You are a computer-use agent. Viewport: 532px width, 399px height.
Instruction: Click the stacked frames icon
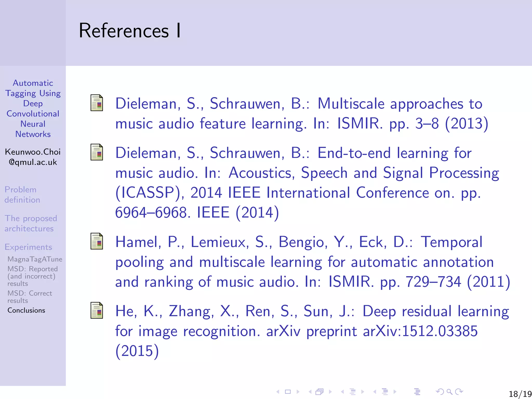tap(320, 392)
